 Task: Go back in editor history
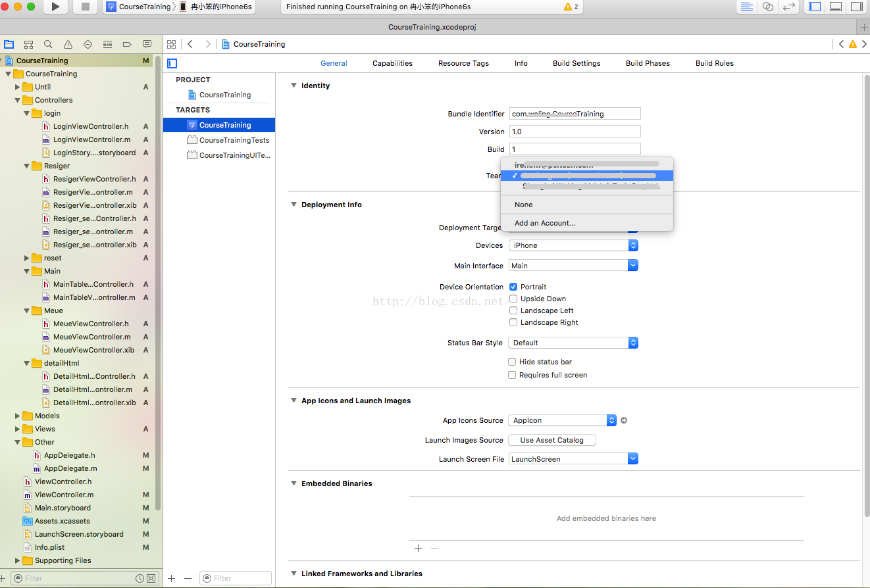[x=190, y=44]
